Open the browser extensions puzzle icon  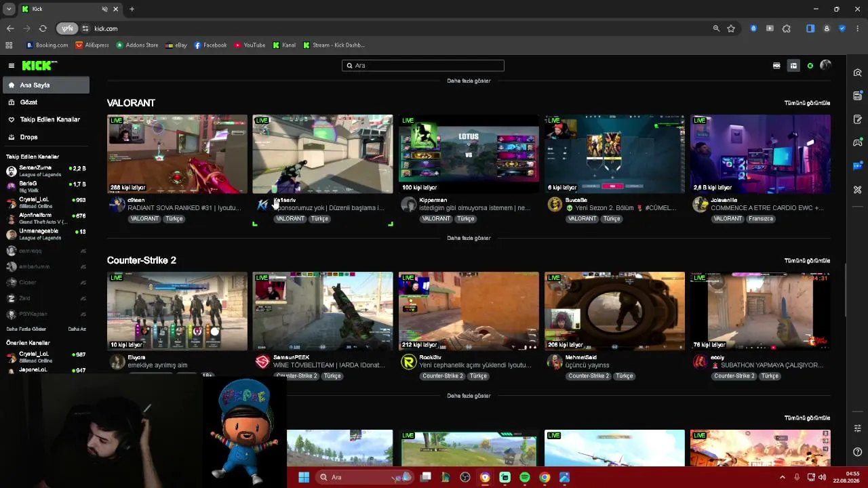click(787, 28)
